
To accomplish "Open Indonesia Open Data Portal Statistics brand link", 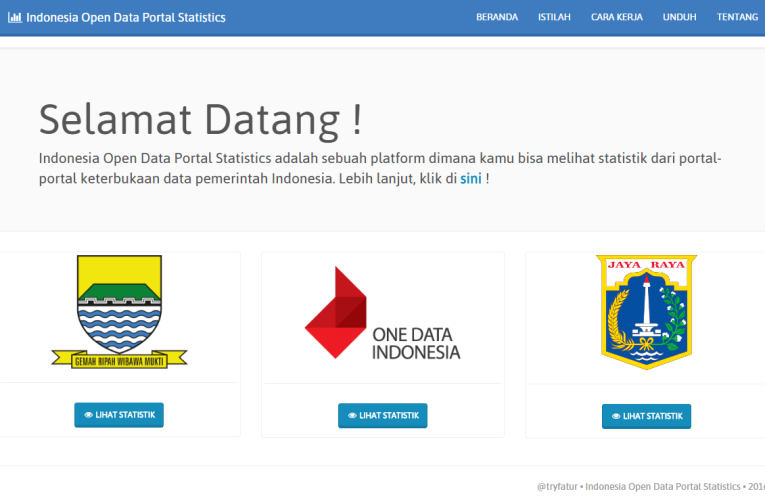I will pyautogui.click(x=117, y=18).
